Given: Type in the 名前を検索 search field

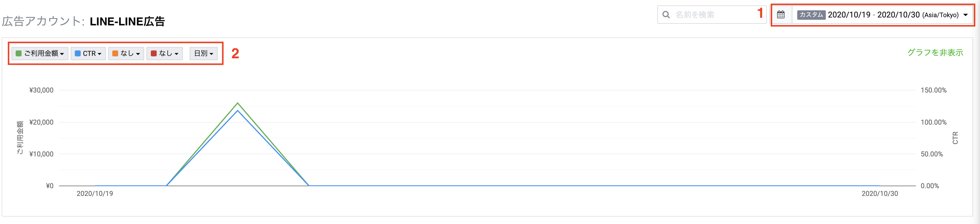Looking at the screenshot, I should [x=715, y=15].
